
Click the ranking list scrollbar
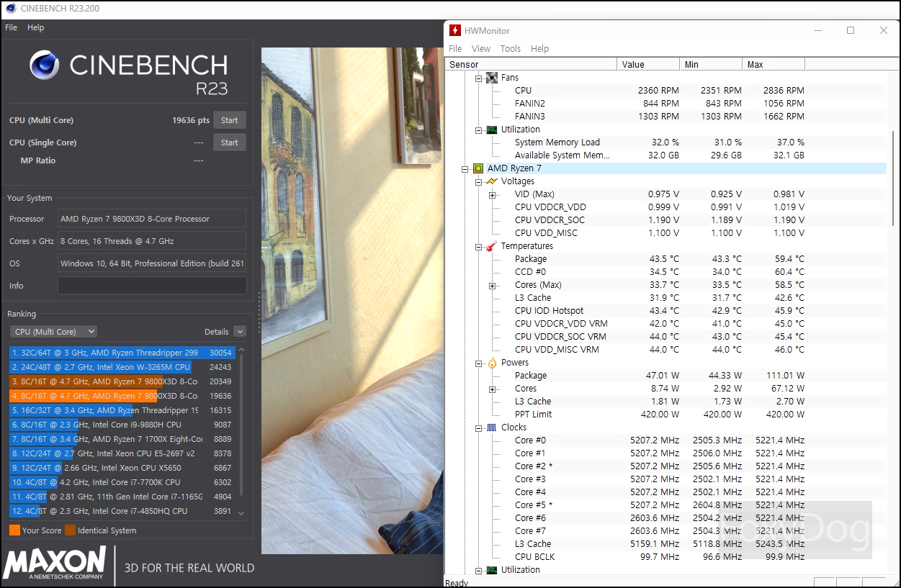click(x=241, y=425)
